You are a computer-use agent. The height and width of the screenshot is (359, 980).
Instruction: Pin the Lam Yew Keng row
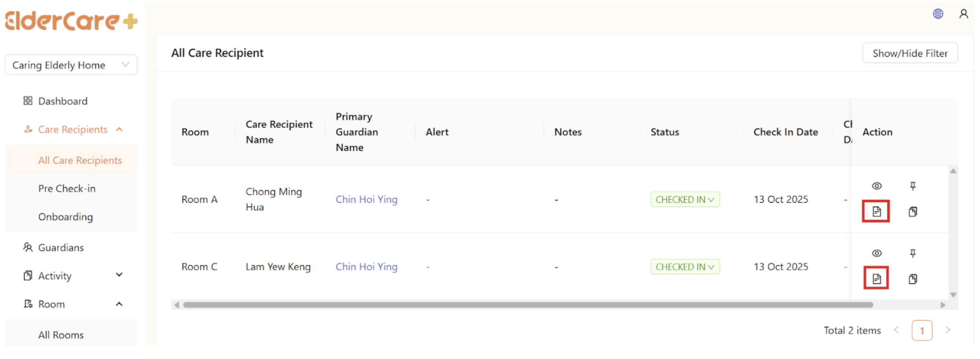(912, 253)
